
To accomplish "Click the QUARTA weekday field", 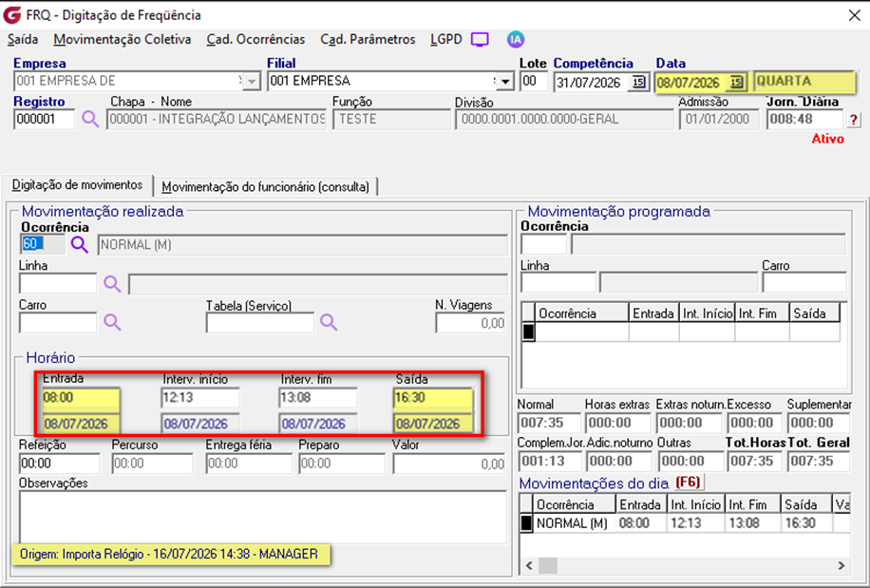I will click(804, 82).
